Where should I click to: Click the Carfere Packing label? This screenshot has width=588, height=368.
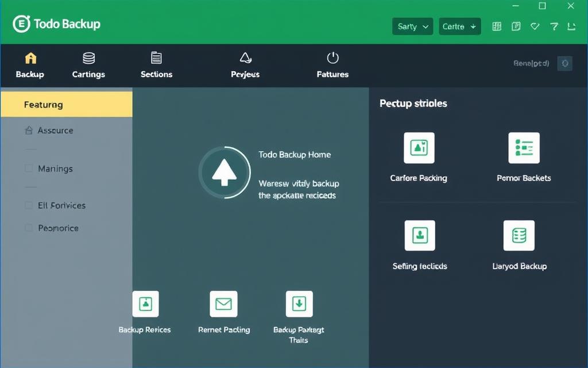419,178
